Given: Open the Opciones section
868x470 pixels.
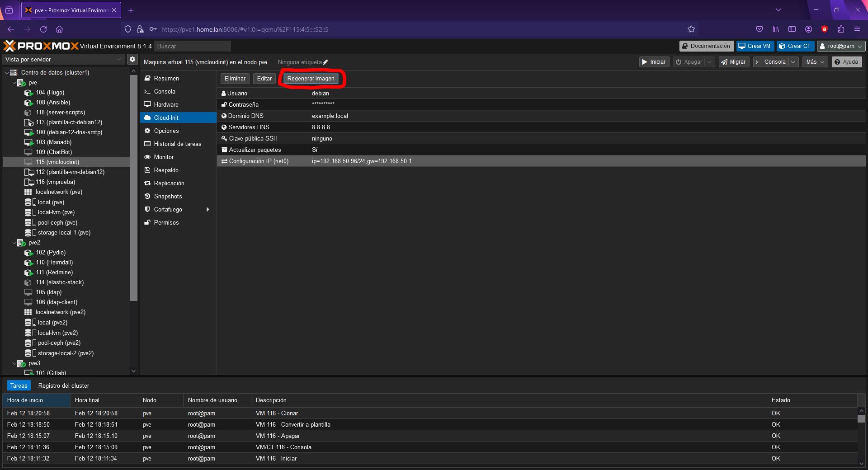Looking at the screenshot, I should (178, 131).
